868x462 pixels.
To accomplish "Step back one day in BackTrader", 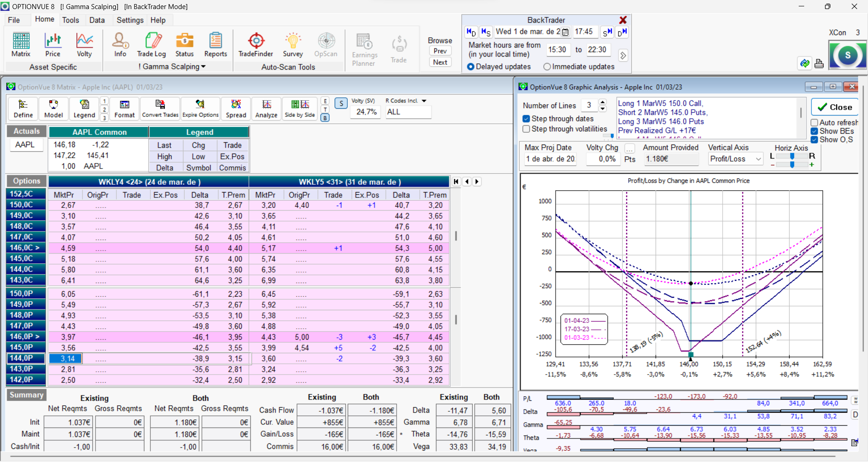I will 471,32.
